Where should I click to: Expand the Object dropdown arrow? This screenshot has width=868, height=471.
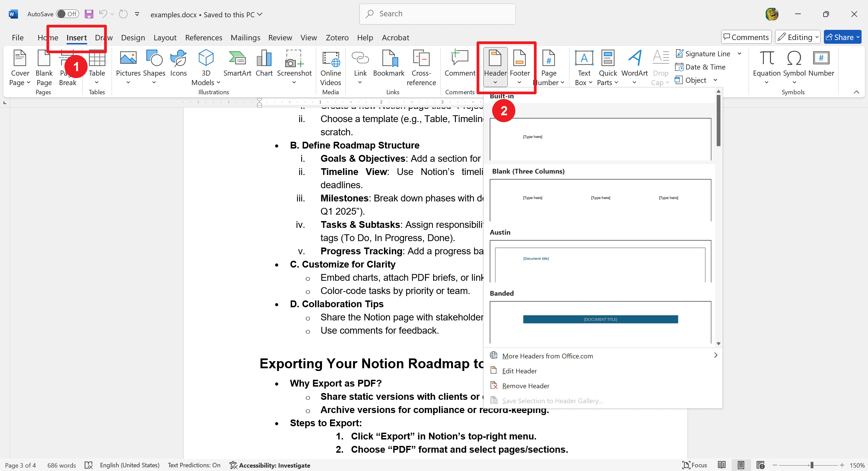715,80
